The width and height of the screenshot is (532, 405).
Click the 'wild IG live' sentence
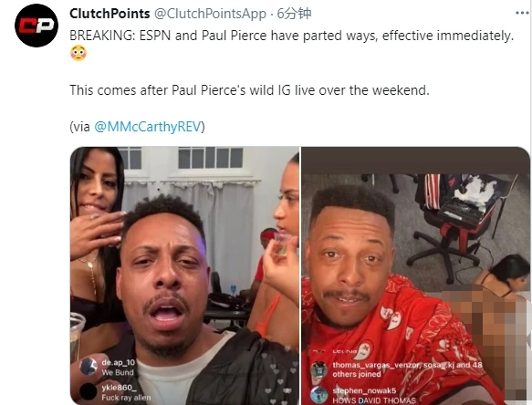pos(249,90)
